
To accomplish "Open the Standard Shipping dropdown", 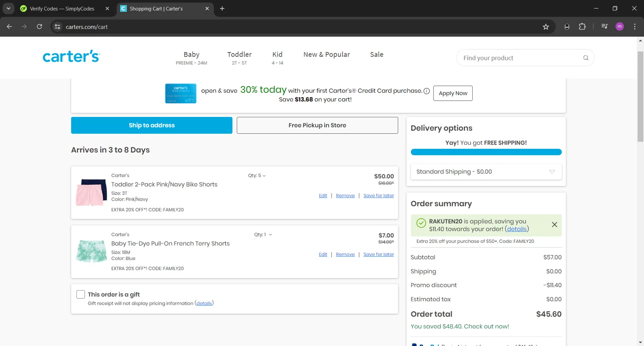I will 486,172.
